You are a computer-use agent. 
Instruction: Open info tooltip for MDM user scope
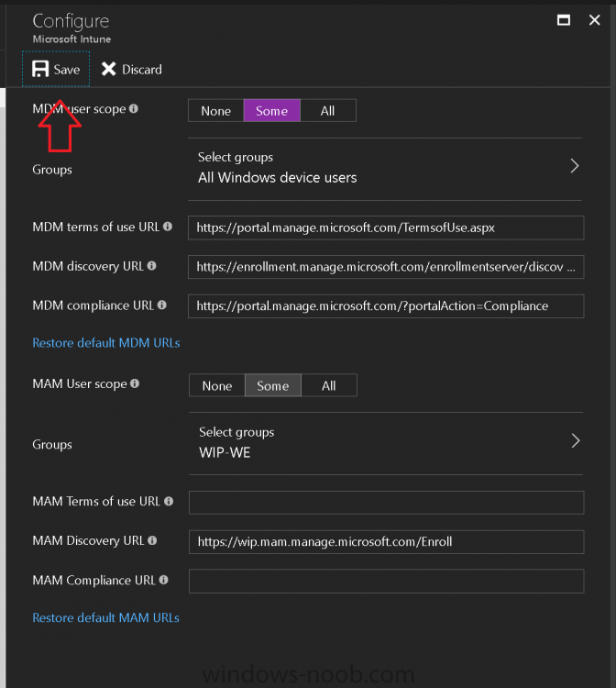[134, 108]
